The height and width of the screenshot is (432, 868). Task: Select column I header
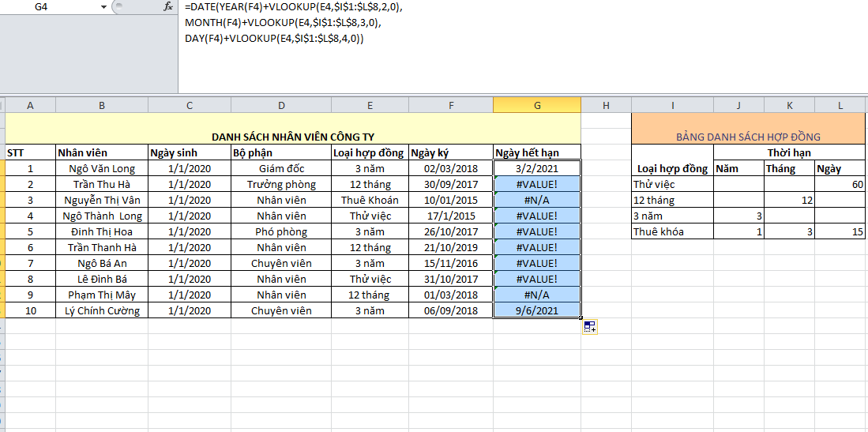point(672,105)
